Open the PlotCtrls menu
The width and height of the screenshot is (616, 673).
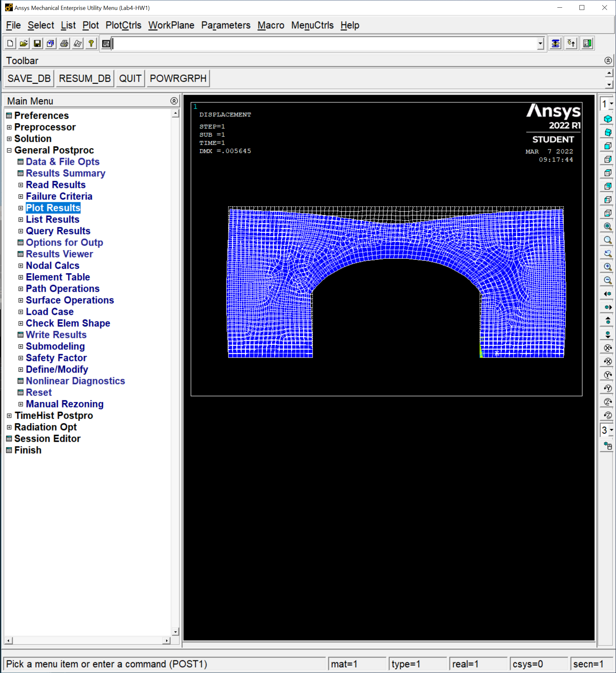coord(123,25)
